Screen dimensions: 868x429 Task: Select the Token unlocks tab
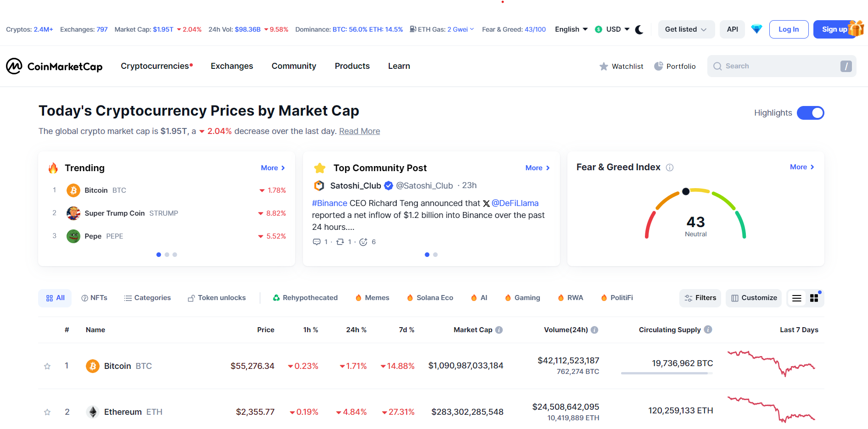[x=217, y=298]
